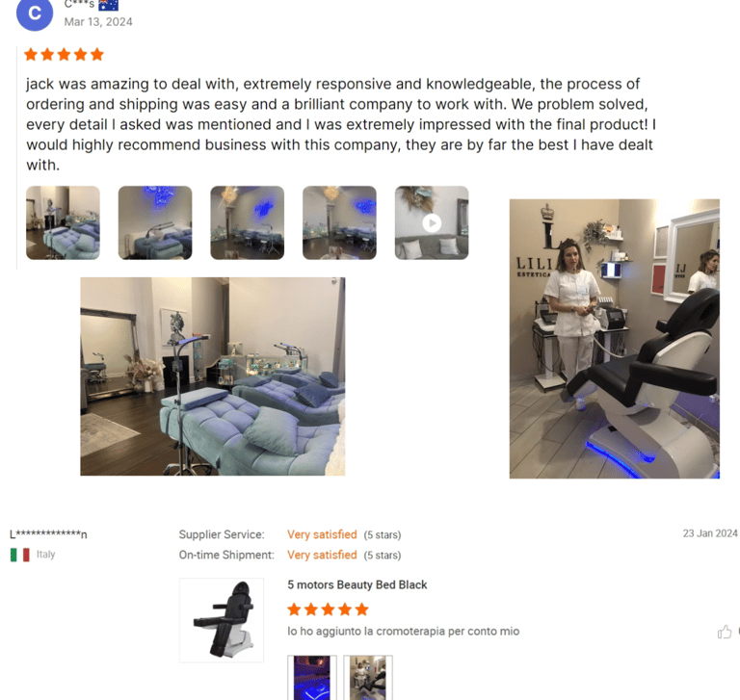Open the fourth review photo thumbnail
Image resolution: width=740 pixels, height=700 pixels.
click(339, 222)
